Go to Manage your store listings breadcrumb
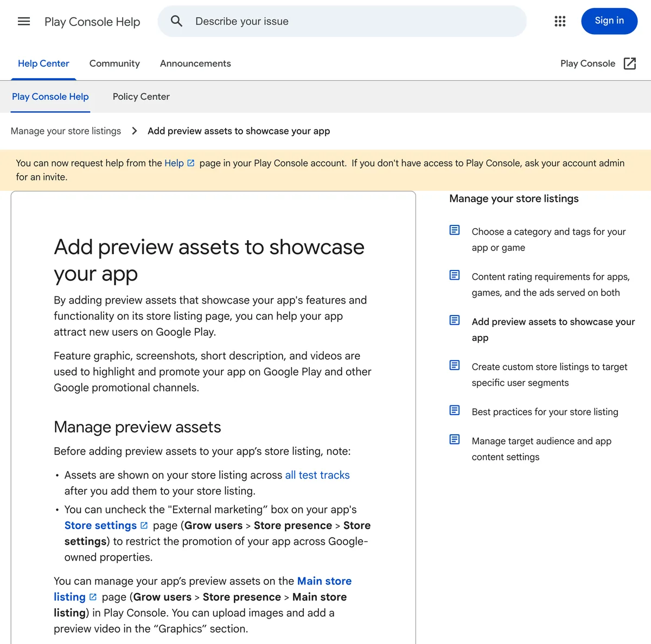651x644 pixels. [x=66, y=131]
